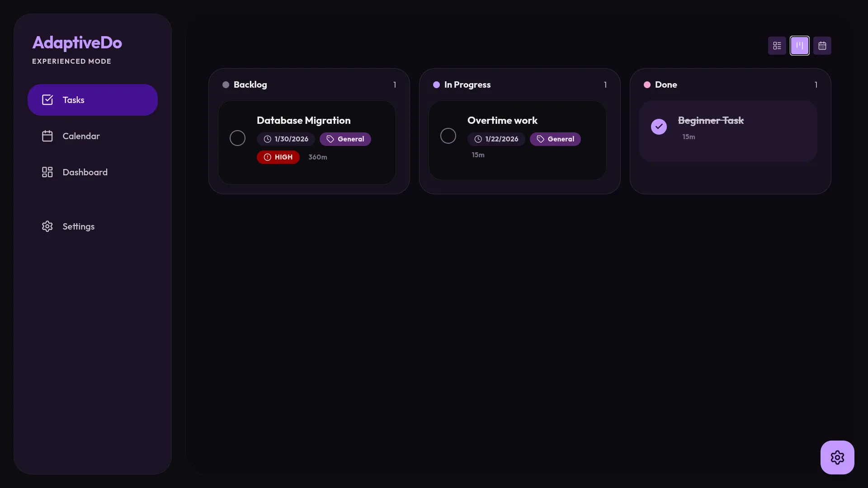Click the 1/30/2026 due date chip
The width and height of the screenshot is (868, 488).
coord(286,139)
